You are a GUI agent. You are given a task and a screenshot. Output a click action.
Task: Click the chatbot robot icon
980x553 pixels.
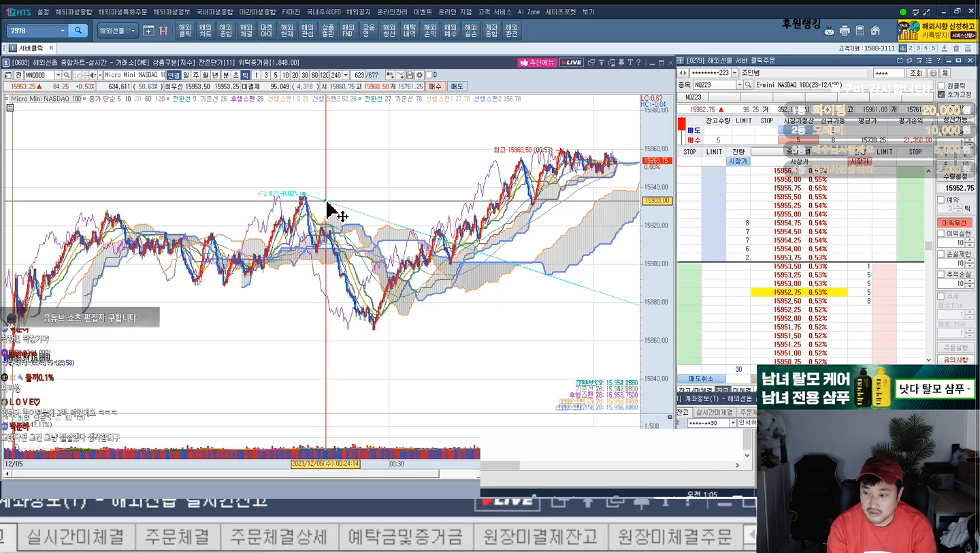point(830,31)
